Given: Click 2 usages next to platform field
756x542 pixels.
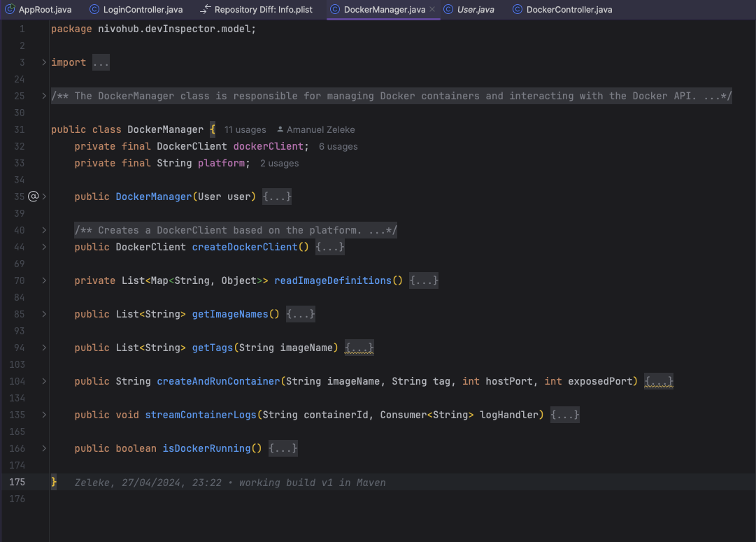Looking at the screenshot, I should (x=279, y=163).
